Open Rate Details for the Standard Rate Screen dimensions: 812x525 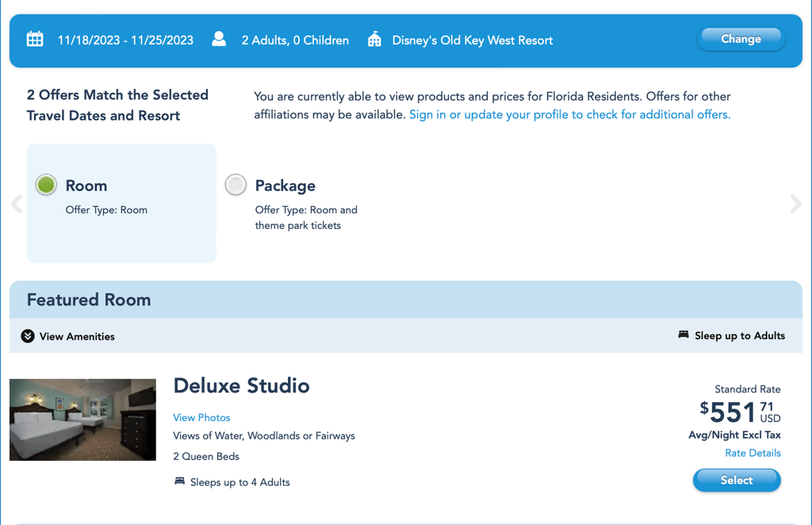coord(753,453)
